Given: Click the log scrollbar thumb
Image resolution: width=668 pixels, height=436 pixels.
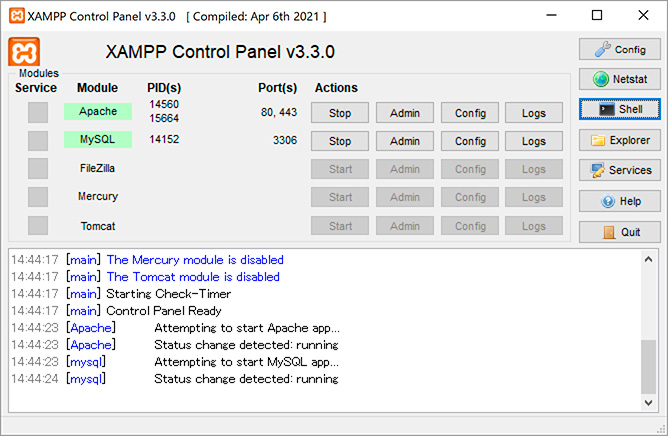Looking at the screenshot, I should 648,367.
